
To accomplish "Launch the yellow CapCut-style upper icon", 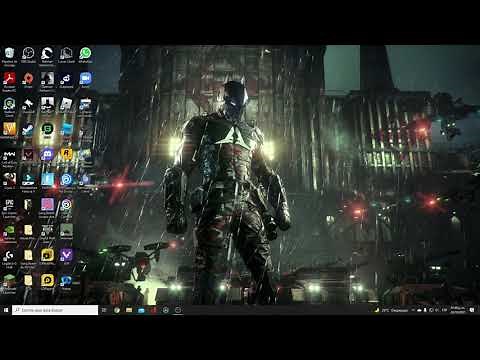I will coord(47,257).
